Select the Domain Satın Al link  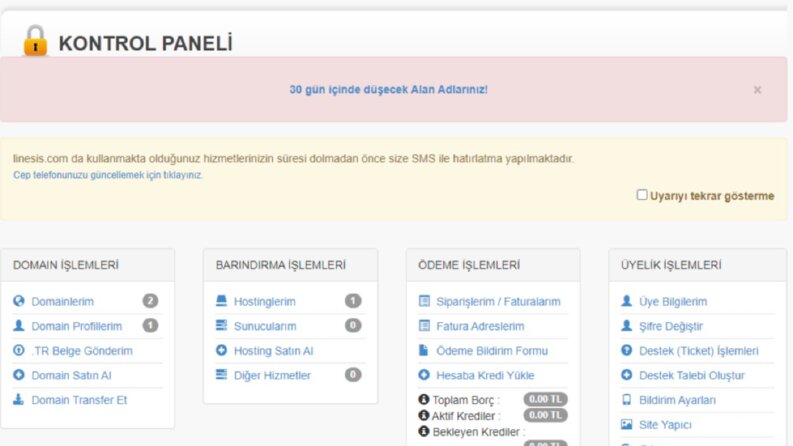point(71,375)
